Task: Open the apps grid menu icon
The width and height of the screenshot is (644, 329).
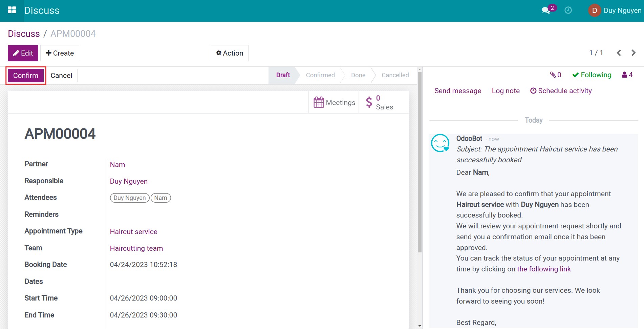Action: tap(12, 10)
